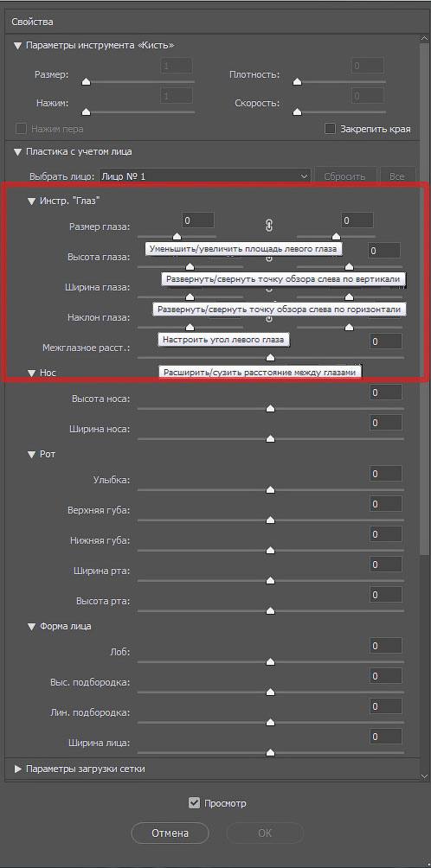Click the Ширина лица value field
The image size is (431, 868).
[x=386, y=737]
